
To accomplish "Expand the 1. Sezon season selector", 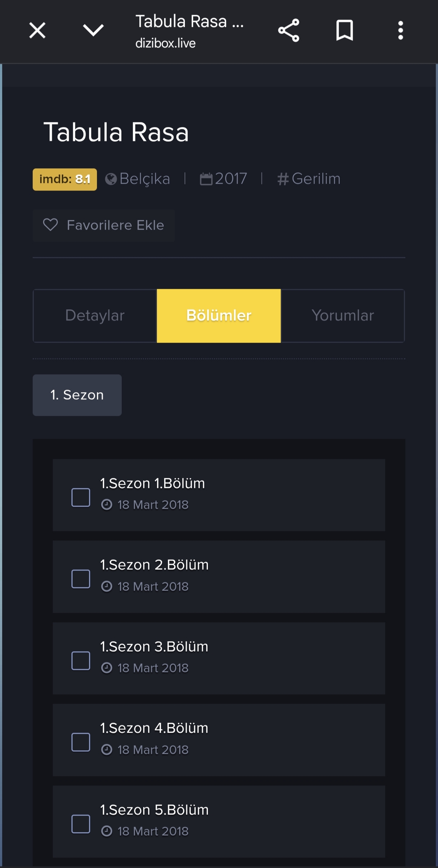I will click(x=77, y=395).
